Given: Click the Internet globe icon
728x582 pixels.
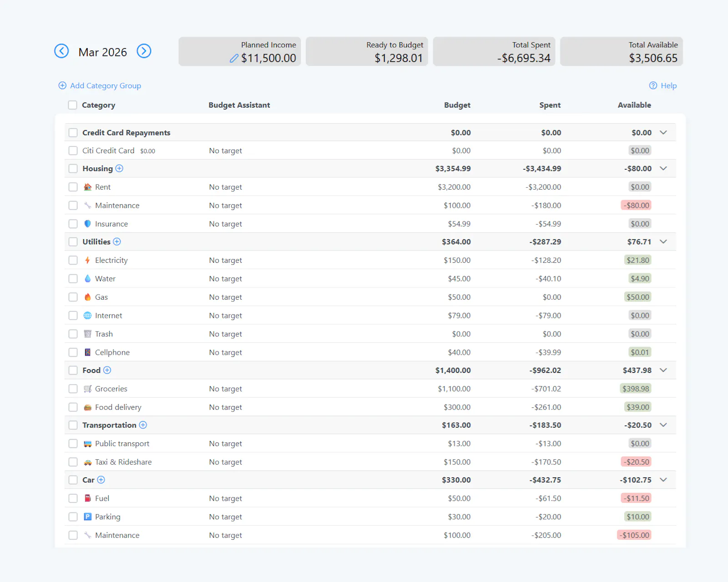Looking at the screenshot, I should 88,315.
